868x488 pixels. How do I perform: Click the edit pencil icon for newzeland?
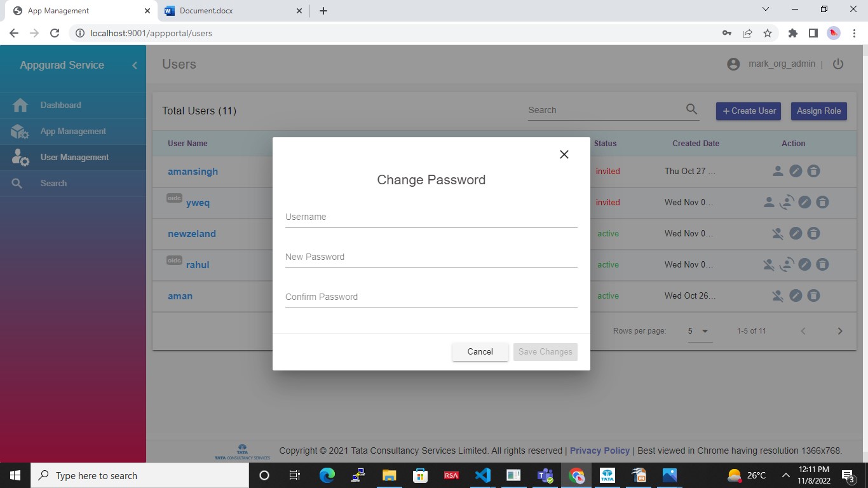tap(796, 233)
